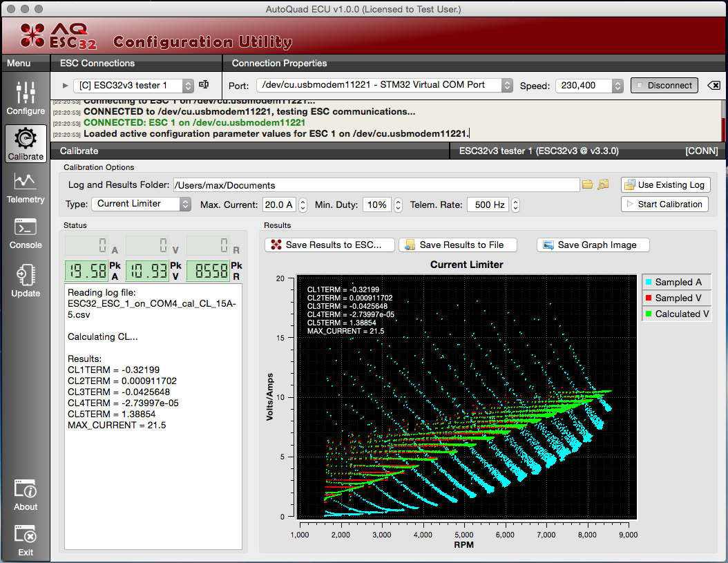728x563 pixels.
Task: Open the firmware Update page
Action: [26, 280]
